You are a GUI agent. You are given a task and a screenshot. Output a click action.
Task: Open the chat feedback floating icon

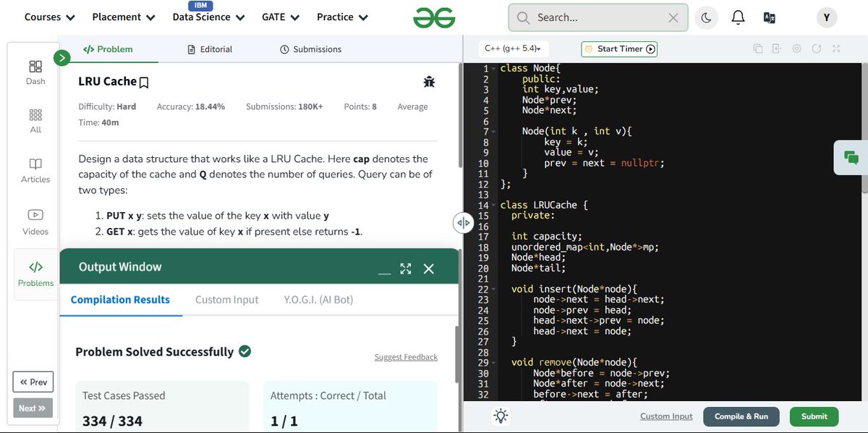click(851, 157)
